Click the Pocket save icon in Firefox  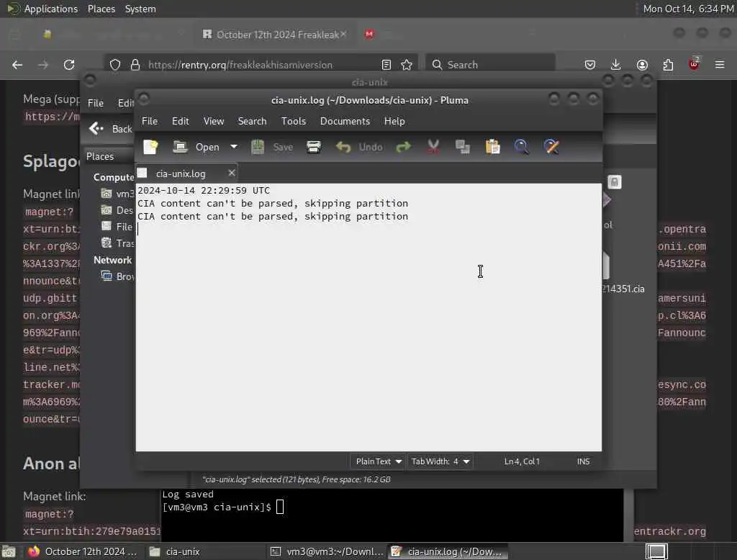point(590,65)
